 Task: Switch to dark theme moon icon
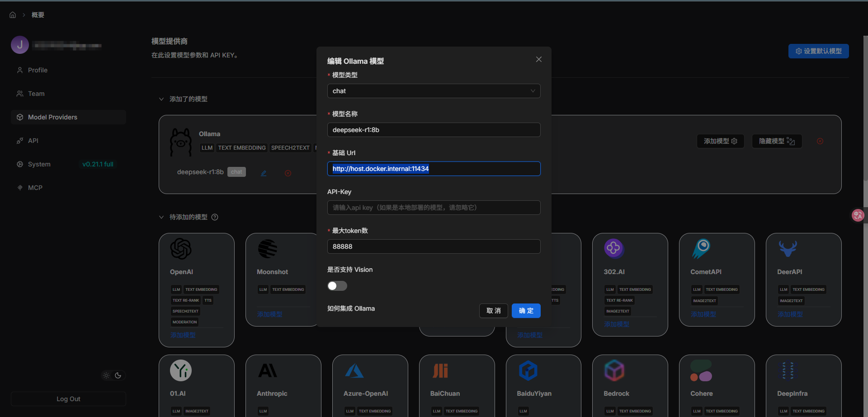click(x=118, y=375)
